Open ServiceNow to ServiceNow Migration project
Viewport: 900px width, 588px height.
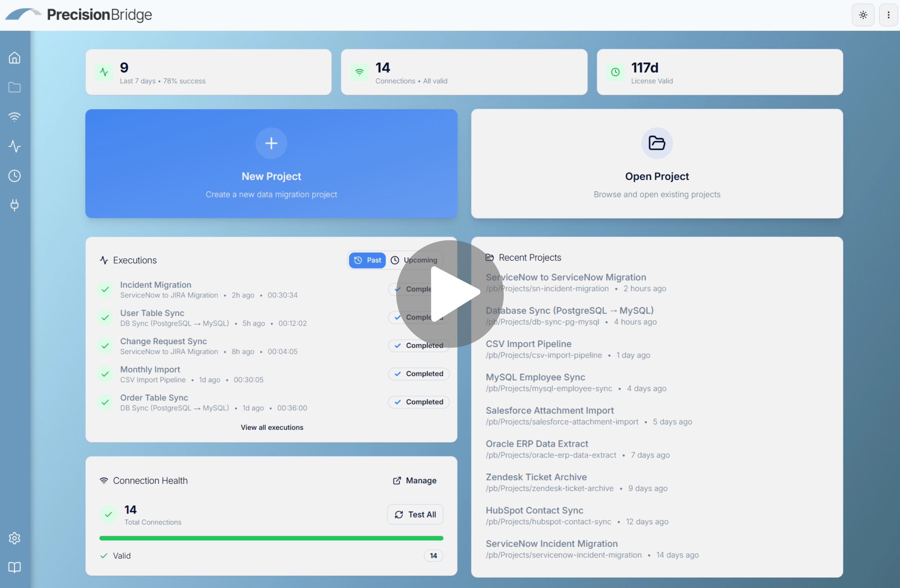tap(576, 282)
